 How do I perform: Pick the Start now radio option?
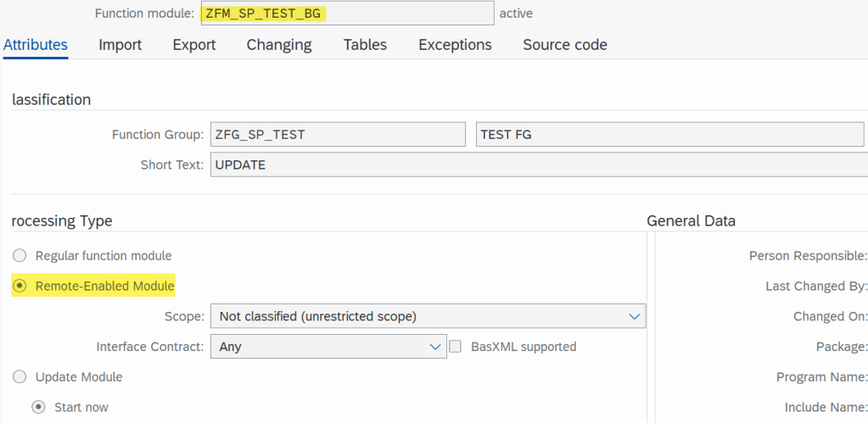pyautogui.click(x=38, y=407)
